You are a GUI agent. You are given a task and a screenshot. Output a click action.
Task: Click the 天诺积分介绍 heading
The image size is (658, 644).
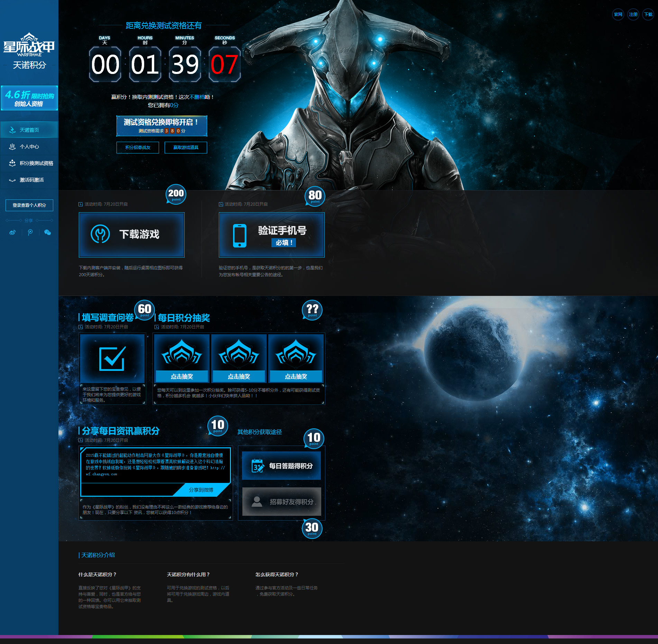coord(98,555)
